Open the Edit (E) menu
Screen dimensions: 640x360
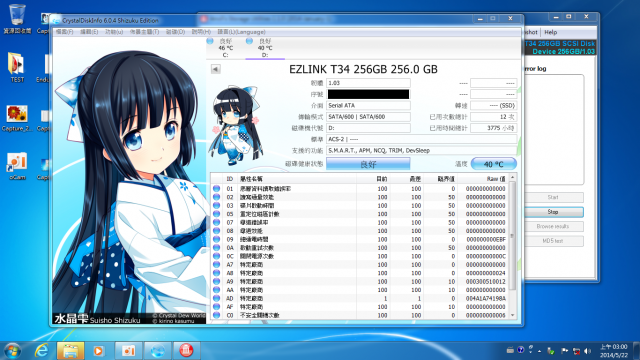89,32
